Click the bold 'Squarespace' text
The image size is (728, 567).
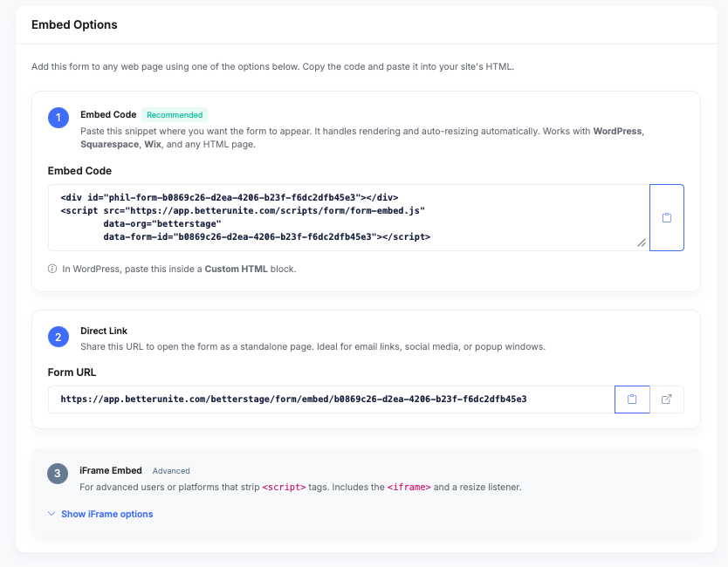110,144
